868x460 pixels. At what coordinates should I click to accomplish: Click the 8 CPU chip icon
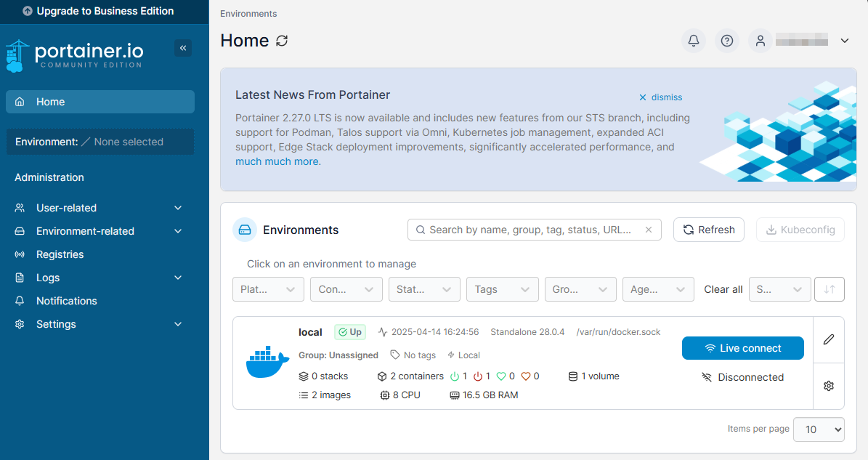385,395
